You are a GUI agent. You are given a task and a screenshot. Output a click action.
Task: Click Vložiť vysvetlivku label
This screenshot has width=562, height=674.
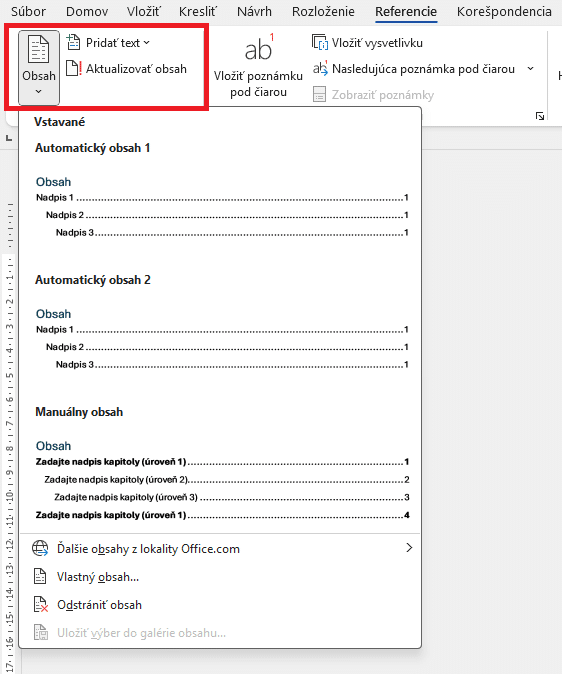click(x=377, y=43)
